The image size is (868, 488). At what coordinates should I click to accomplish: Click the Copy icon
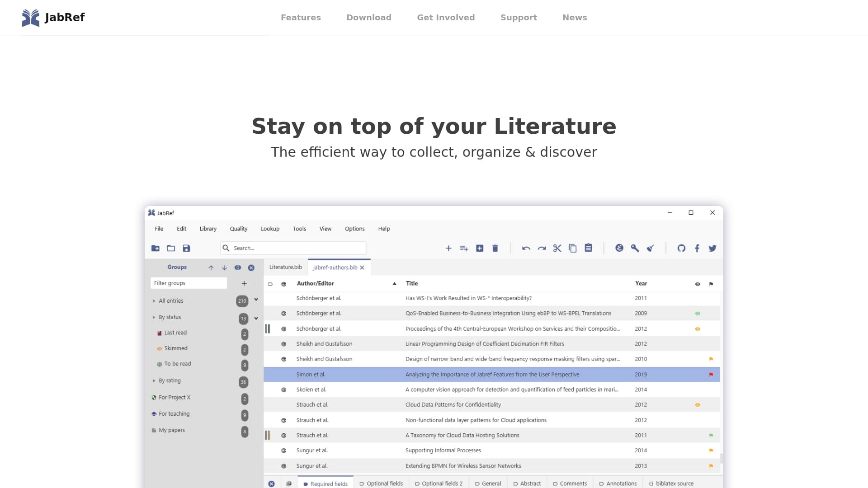point(572,248)
